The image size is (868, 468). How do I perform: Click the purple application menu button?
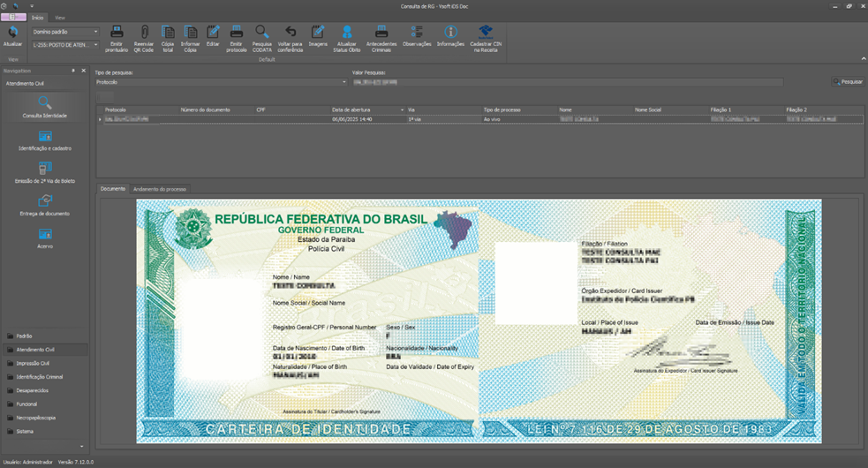(x=13, y=17)
